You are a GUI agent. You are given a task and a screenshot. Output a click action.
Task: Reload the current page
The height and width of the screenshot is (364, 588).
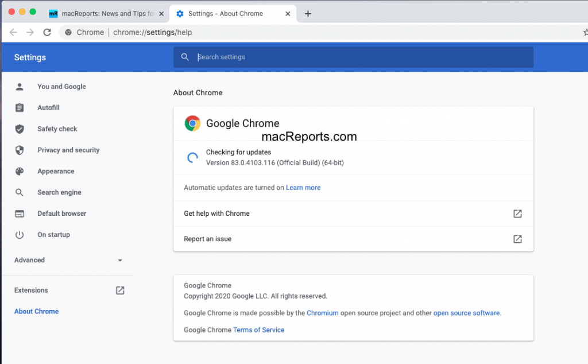coord(47,32)
